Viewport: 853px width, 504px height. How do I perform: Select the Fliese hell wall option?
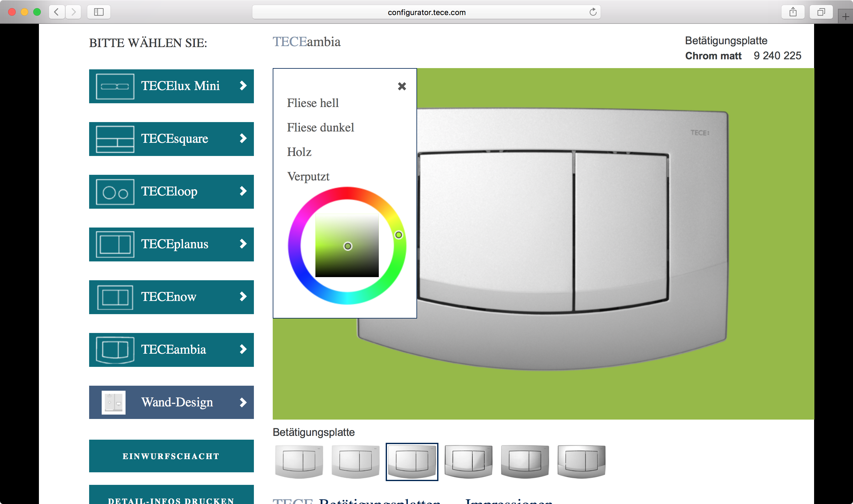pos(313,103)
